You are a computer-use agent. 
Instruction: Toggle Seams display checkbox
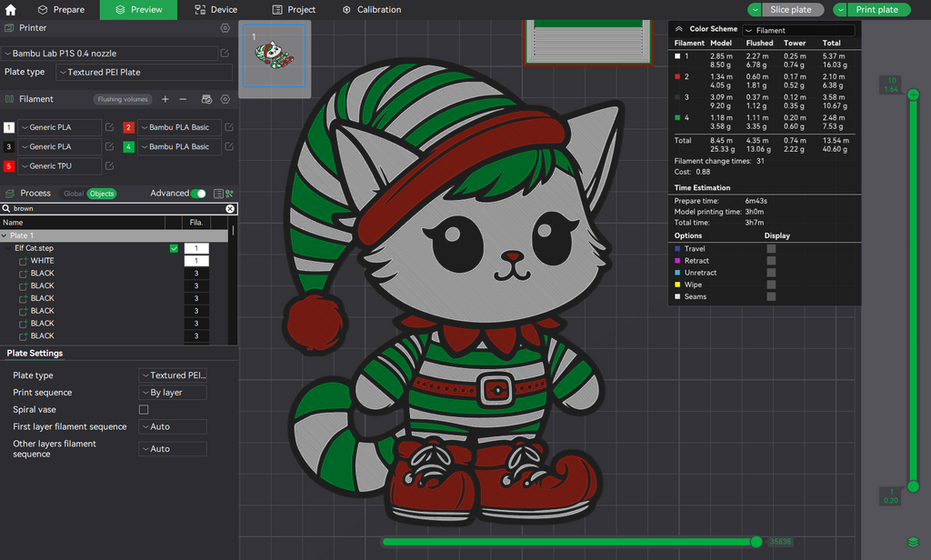pos(771,296)
